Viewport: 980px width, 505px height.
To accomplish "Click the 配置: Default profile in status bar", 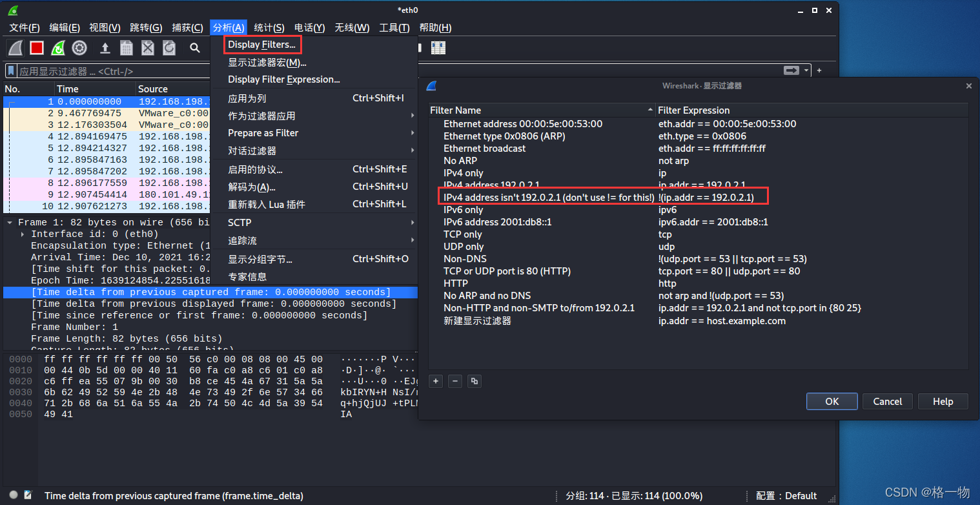I will [x=787, y=495].
